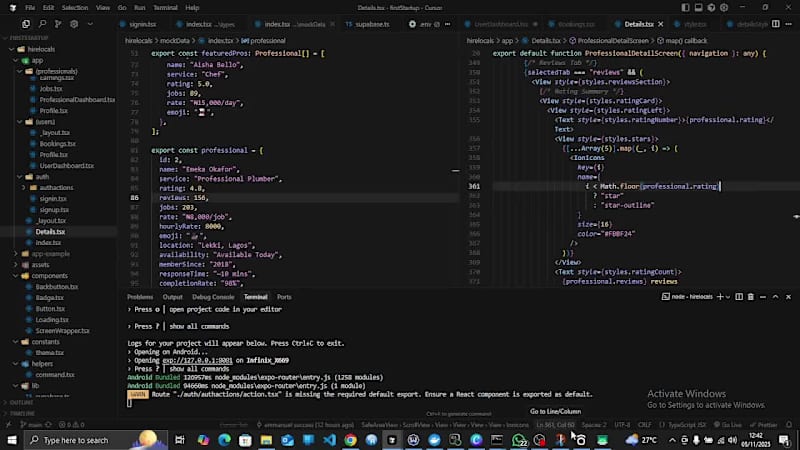Open theme.tsx under constants
This screenshot has width=800, height=450.
point(49,353)
